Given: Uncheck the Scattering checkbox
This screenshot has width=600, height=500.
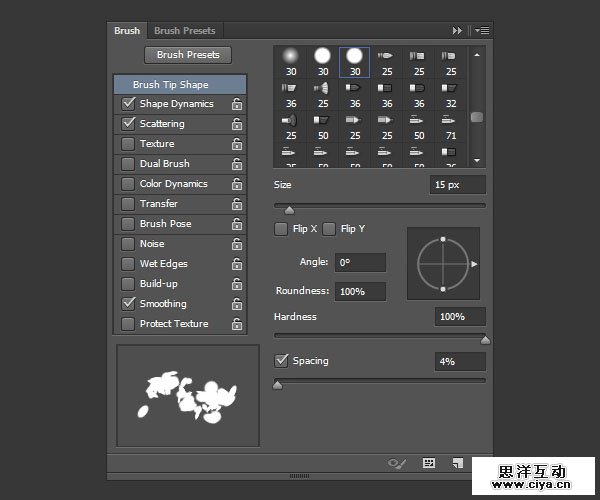Looking at the screenshot, I should [x=128, y=123].
